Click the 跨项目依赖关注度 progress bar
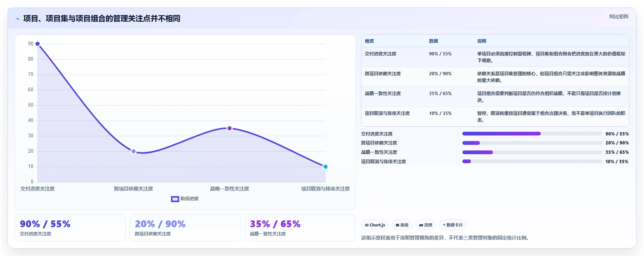 [532, 143]
